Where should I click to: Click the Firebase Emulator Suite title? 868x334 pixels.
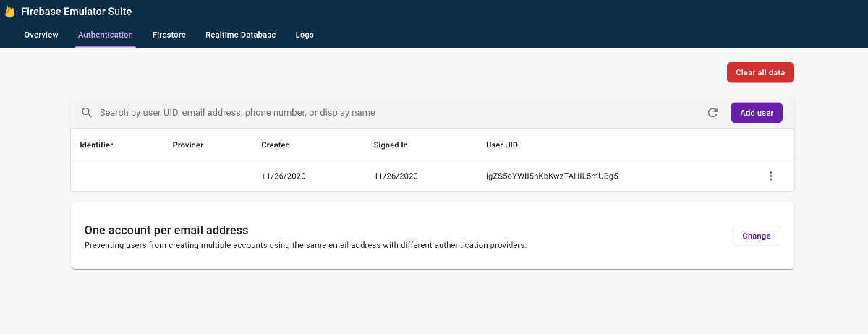[77, 12]
